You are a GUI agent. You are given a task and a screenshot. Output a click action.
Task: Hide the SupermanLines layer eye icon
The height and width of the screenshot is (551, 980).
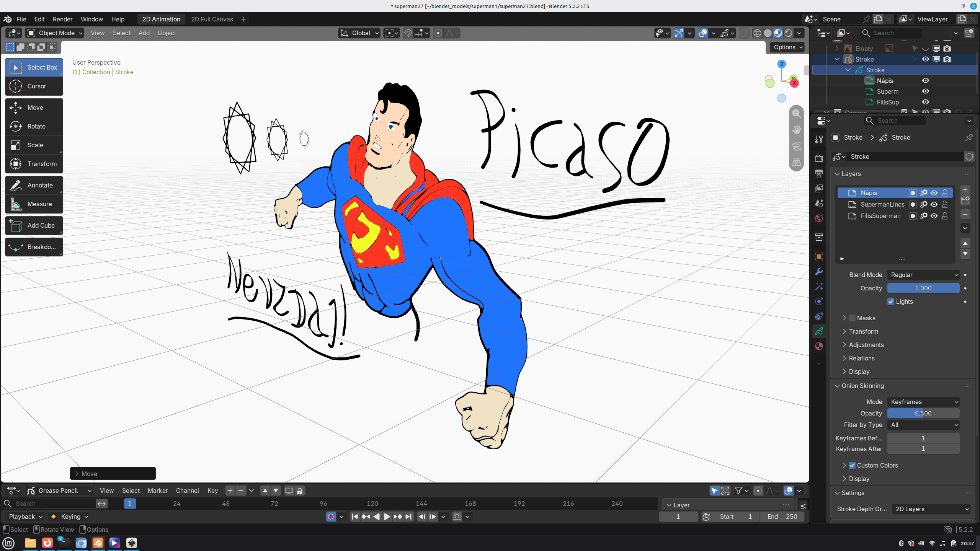pos(934,204)
